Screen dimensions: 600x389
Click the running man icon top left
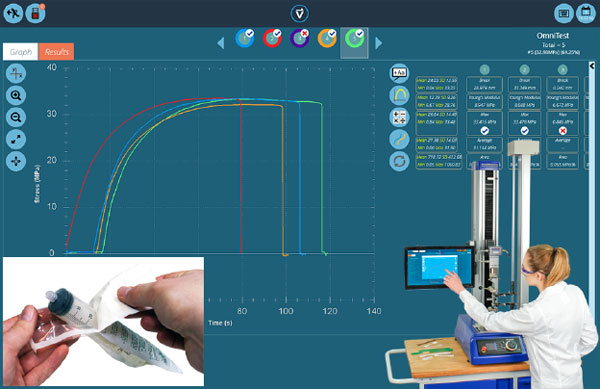[13, 13]
